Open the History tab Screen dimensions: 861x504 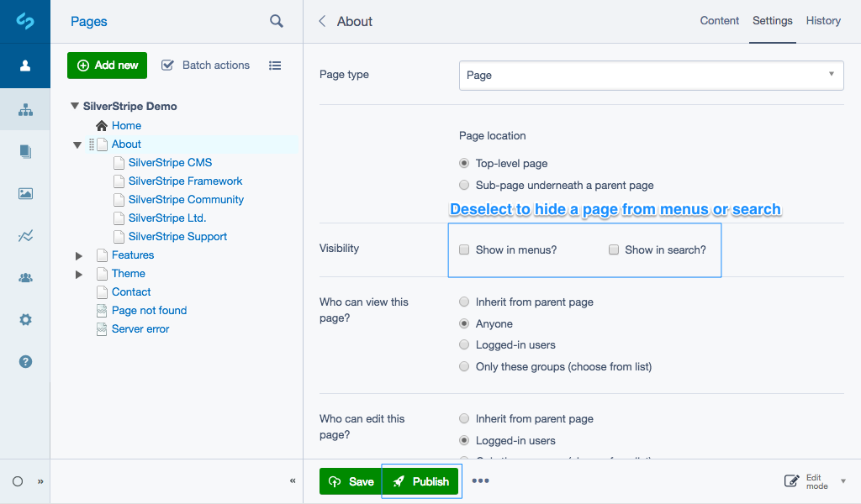click(823, 21)
